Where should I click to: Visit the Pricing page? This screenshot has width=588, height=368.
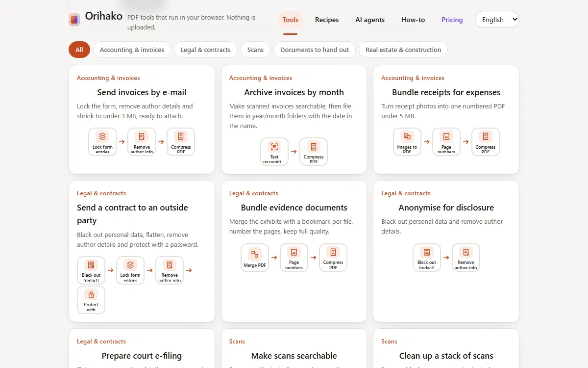(x=452, y=20)
